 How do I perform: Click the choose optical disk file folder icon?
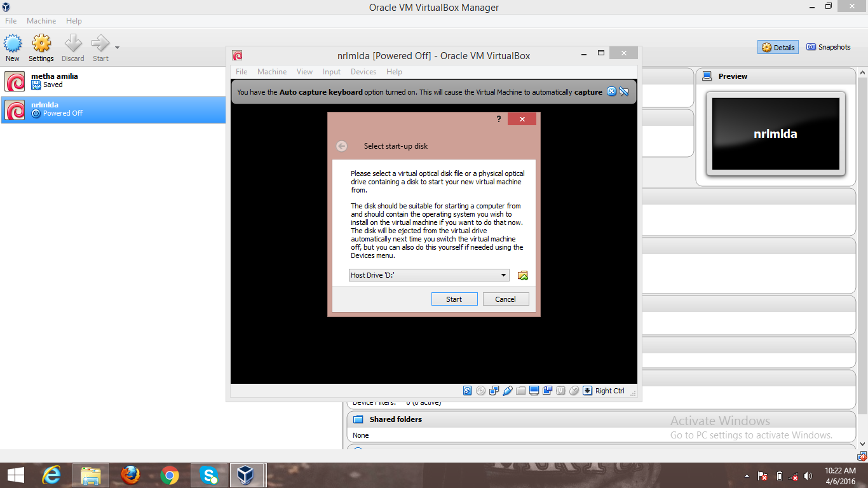click(523, 275)
